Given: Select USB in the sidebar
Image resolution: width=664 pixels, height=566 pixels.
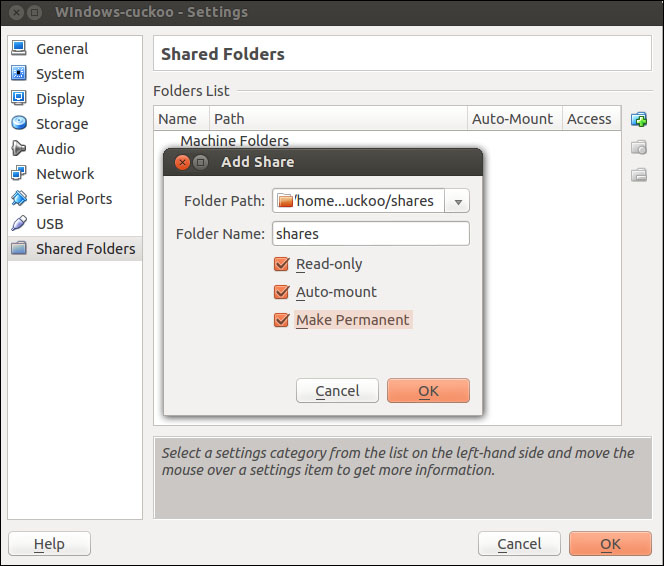Looking at the screenshot, I should (x=75, y=224).
